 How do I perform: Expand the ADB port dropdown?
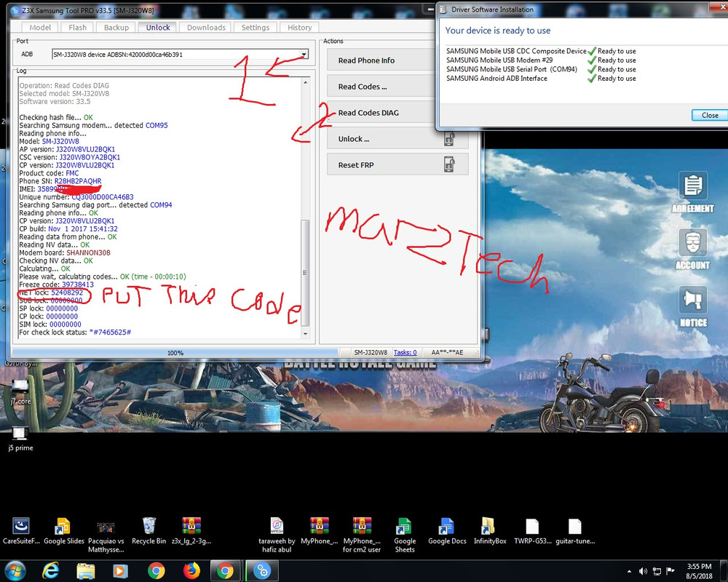tap(304, 55)
